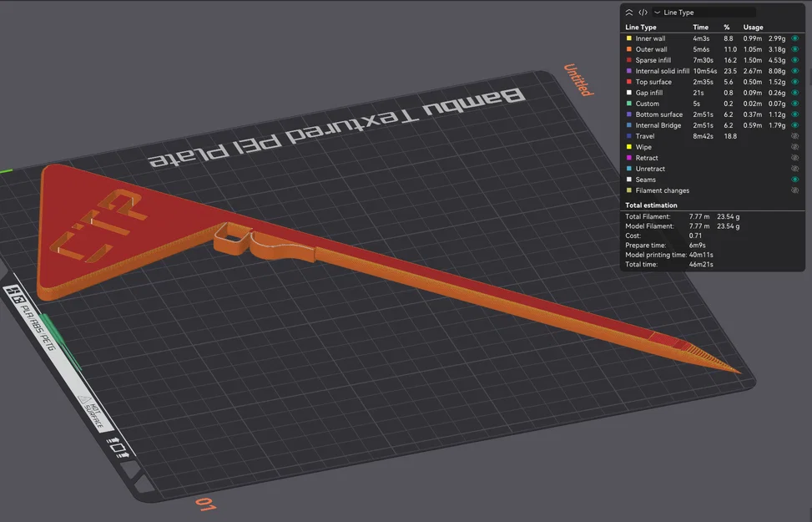
Task: Hide Bottom surface lines using eye icon
Action: (795, 114)
